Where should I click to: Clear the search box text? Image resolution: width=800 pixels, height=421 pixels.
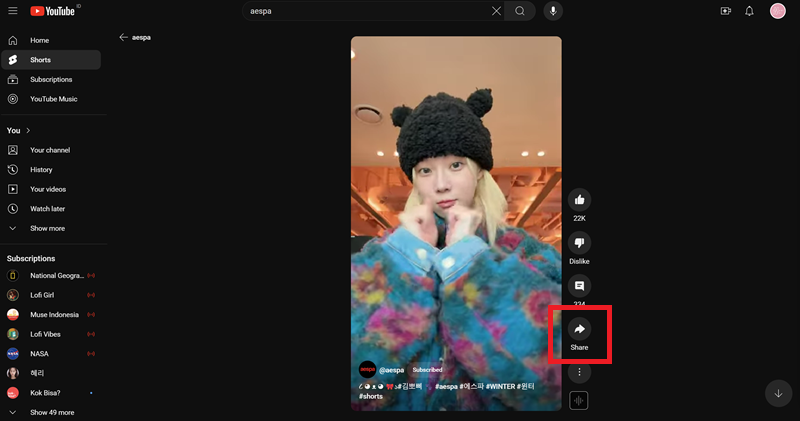coord(496,11)
